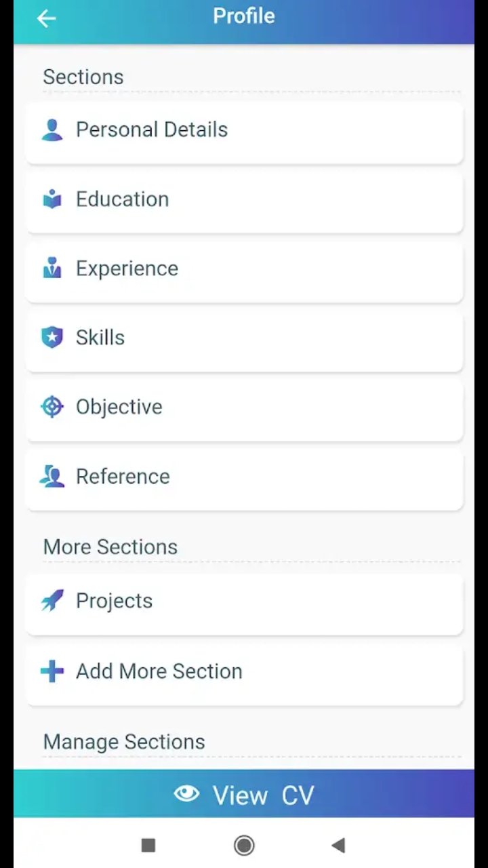This screenshot has width=488, height=868.
Task: Tap the eye icon in the View CV bar
Action: (186, 794)
